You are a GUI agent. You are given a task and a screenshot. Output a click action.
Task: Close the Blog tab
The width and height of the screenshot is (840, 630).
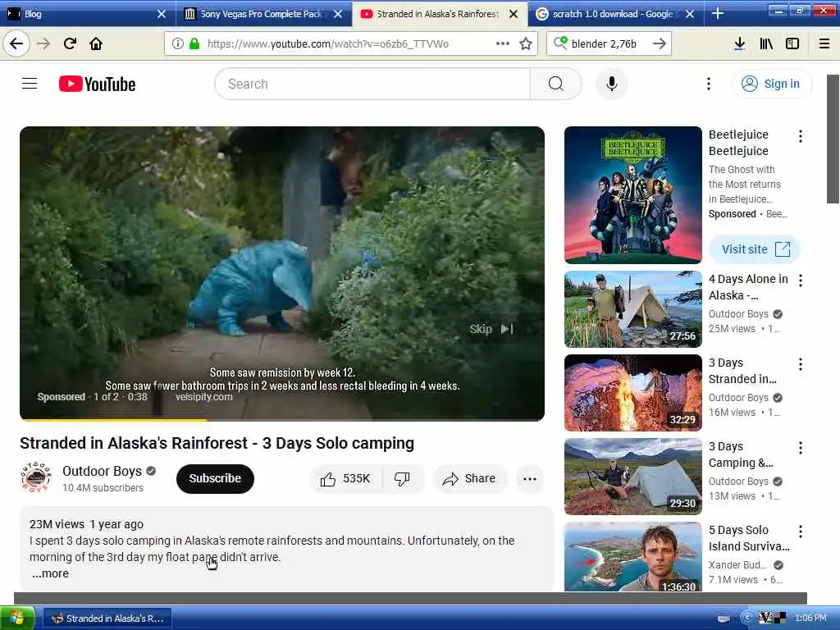[x=162, y=14]
